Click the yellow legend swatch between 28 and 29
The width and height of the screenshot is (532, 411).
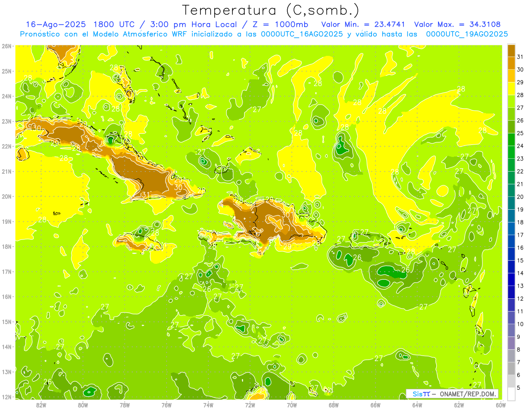pyautogui.click(x=511, y=89)
